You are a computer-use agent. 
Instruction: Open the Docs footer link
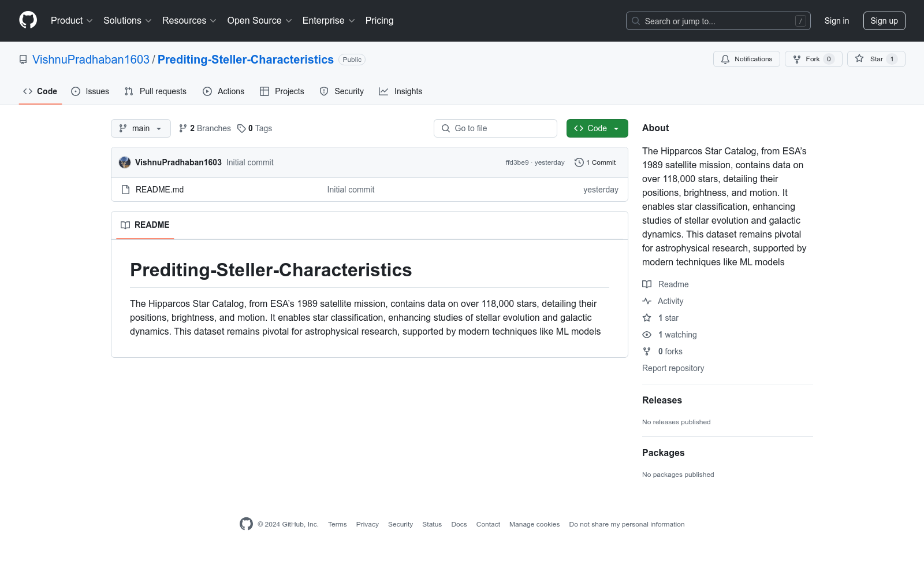point(459,524)
